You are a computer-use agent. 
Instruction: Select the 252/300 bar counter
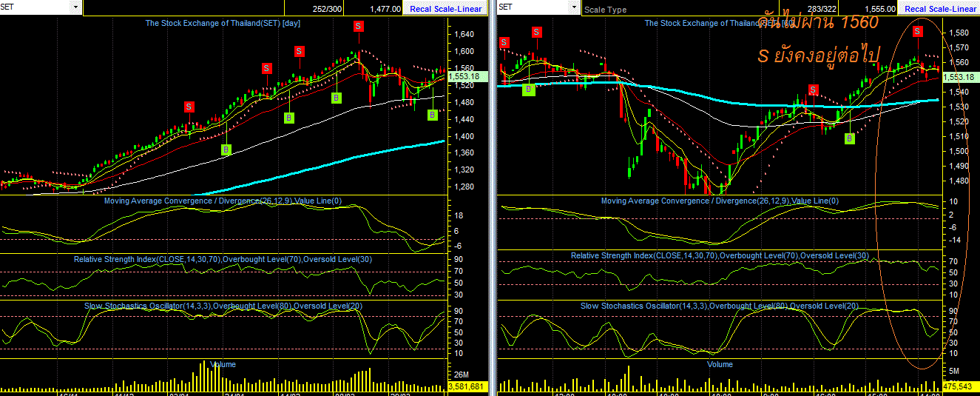(327, 9)
